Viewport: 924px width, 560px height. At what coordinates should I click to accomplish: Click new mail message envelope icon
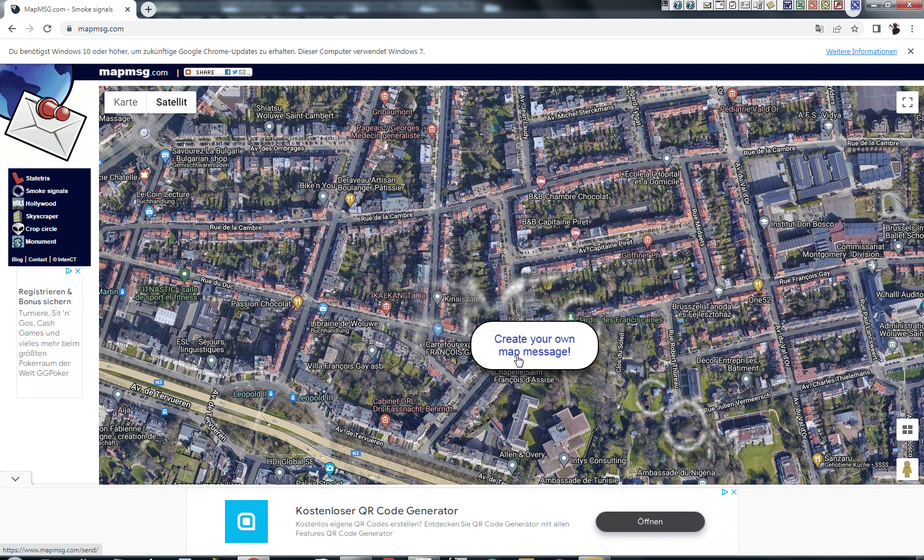tap(707, 5)
